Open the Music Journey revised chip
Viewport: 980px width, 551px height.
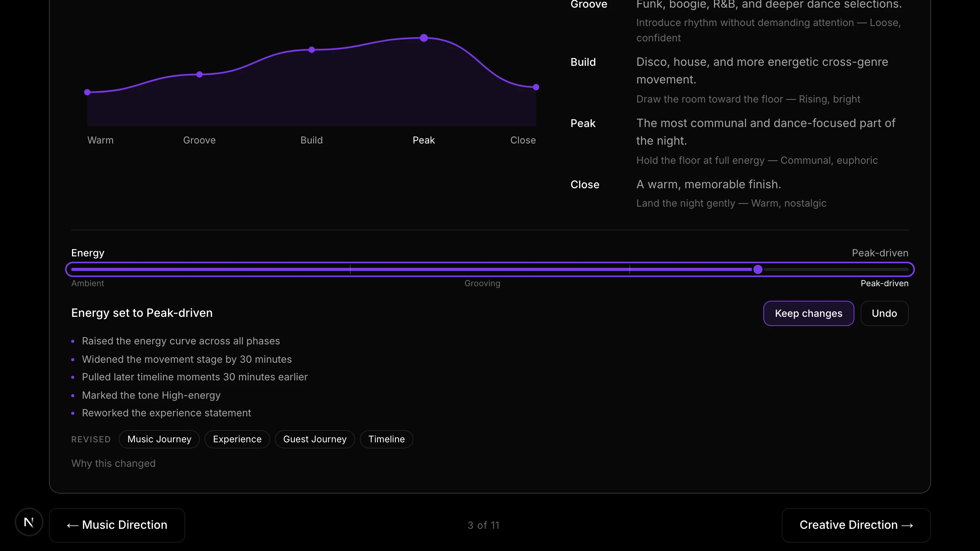[159, 439]
